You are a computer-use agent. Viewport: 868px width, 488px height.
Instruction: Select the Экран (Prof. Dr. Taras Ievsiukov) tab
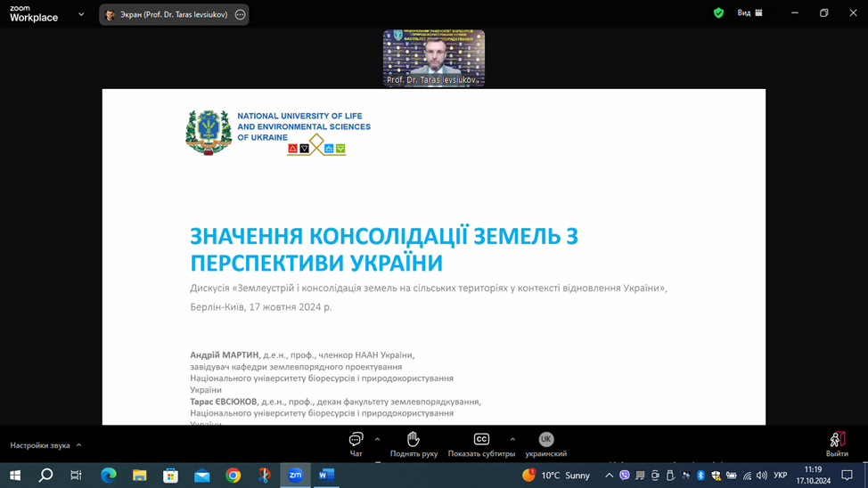tap(174, 15)
